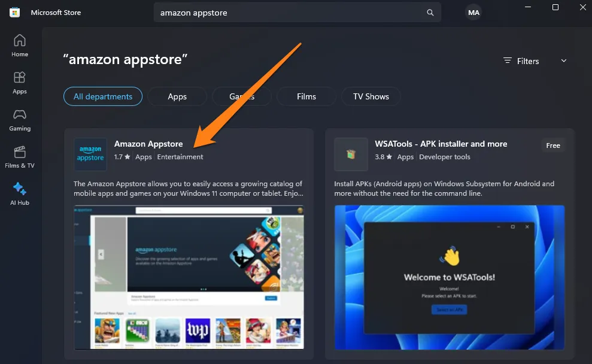This screenshot has width=592, height=364.
Task: Maximize the Microsoft Store window
Action: coord(555,7)
